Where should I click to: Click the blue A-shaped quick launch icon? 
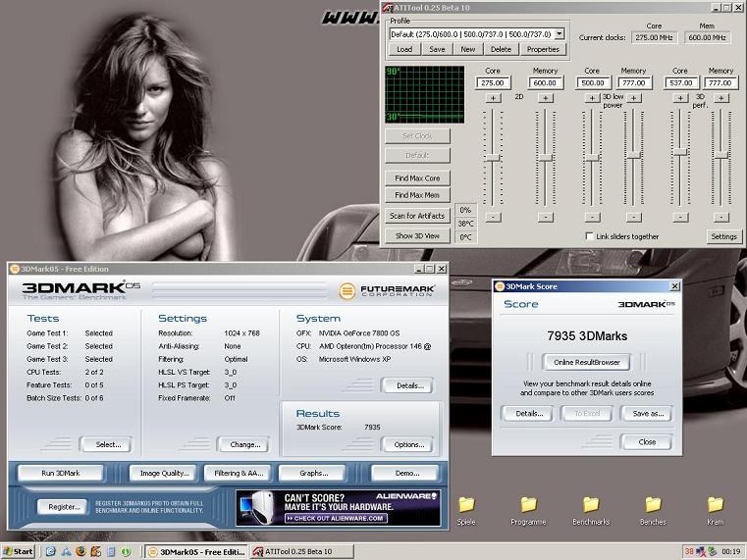pyautogui.click(x=66, y=551)
